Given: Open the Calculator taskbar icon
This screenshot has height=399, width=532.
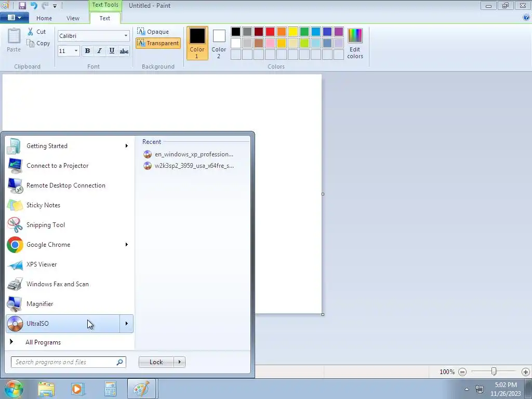Looking at the screenshot, I should point(110,389).
